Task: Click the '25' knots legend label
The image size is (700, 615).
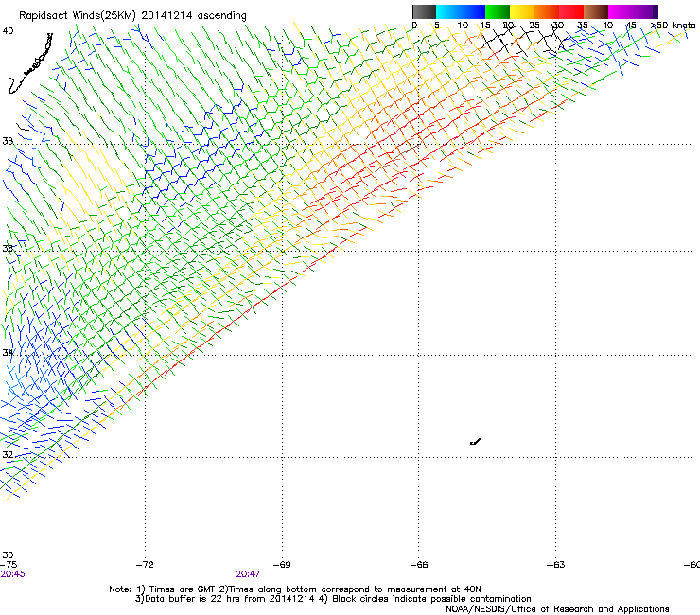Action: (534, 26)
